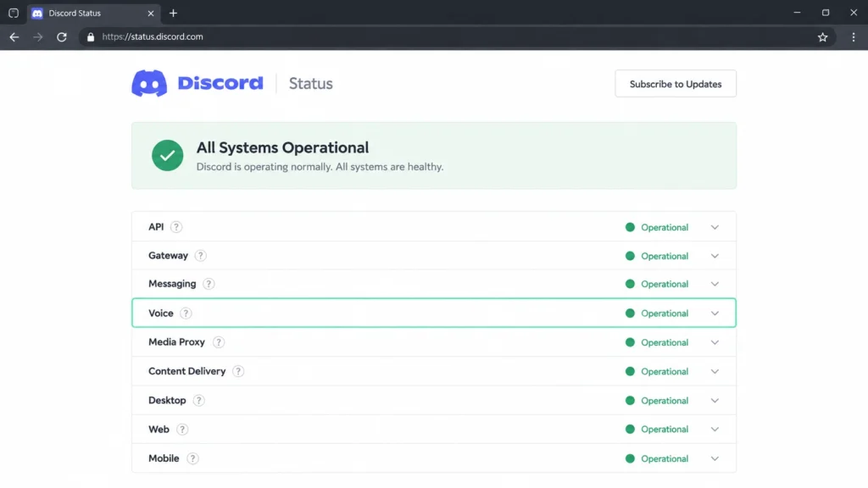The image size is (868, 488).
Task: Click the browser forward arrow
Action: pos(37,37)
